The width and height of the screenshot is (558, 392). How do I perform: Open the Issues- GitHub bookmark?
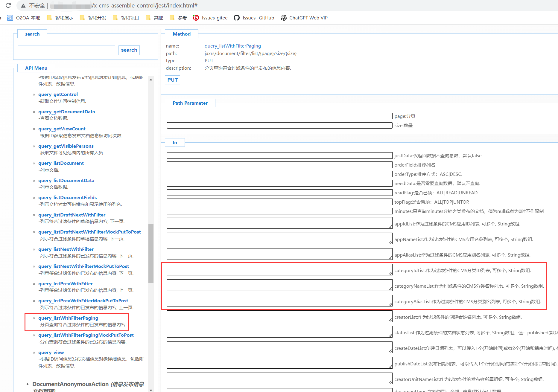tap(254, 18)
